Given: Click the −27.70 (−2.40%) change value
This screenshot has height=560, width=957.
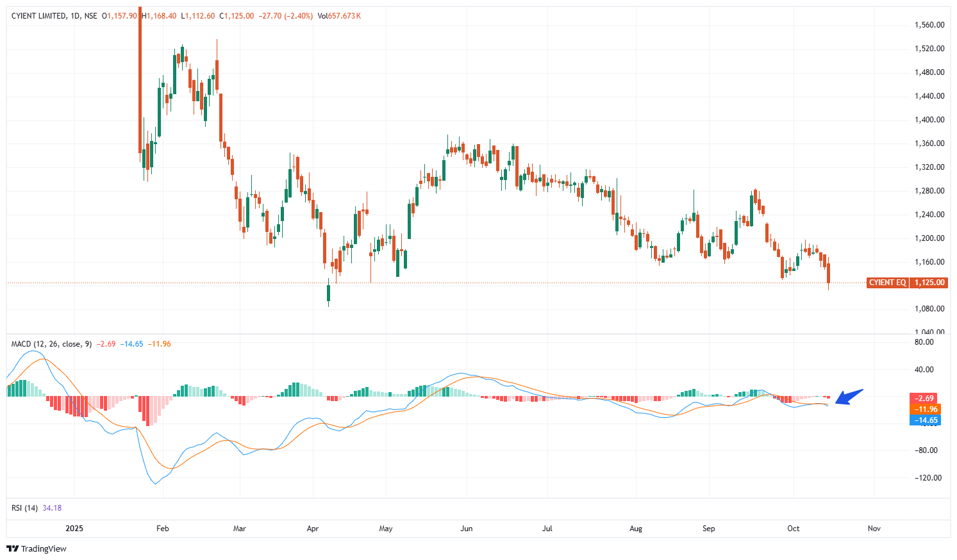Looking at the screenshot, I should pos(286,15).
